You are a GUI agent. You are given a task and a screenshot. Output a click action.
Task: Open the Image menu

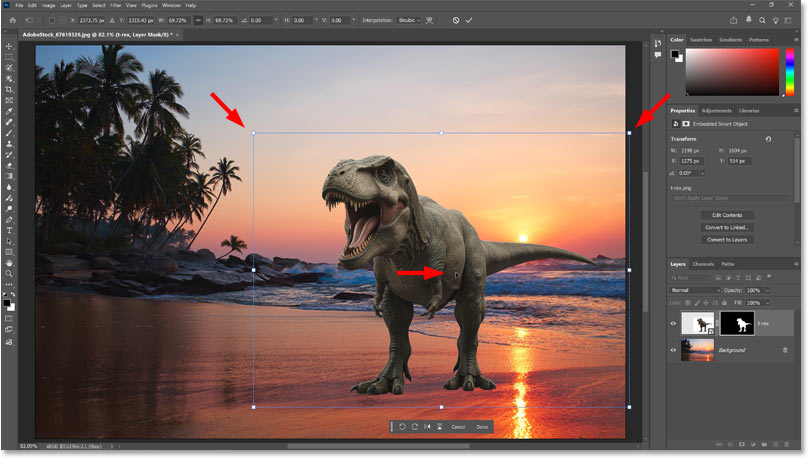[x=48, y=5]
